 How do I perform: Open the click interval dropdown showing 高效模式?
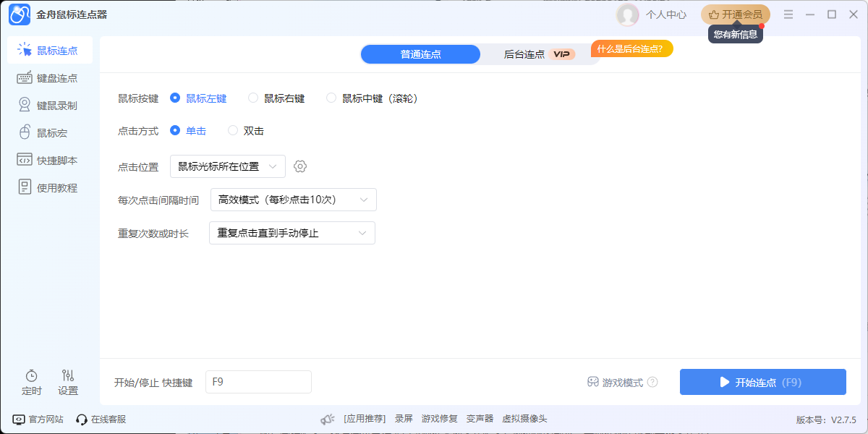[x=293, y=199]
